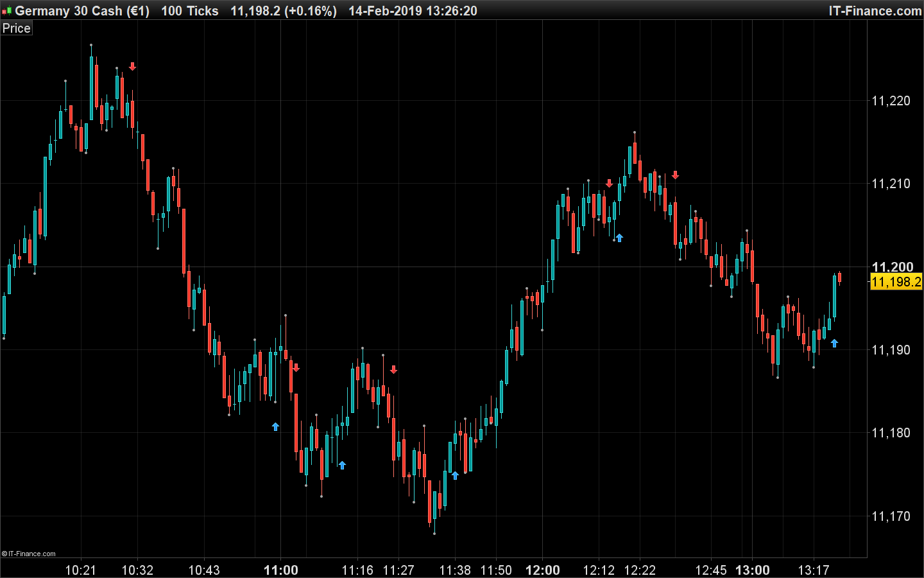Click the 11,210 price axis label
The image size is (924, 578).
(x=891, y=184)
